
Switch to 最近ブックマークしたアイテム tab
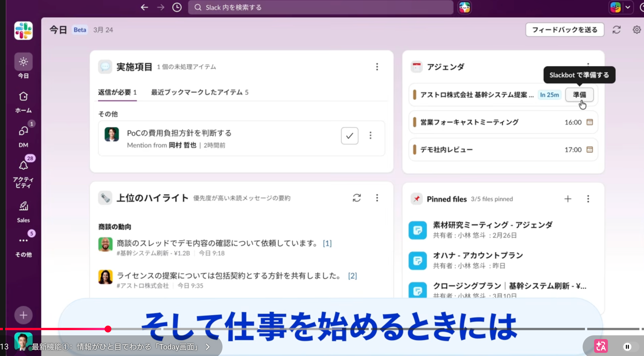[200, 92]
